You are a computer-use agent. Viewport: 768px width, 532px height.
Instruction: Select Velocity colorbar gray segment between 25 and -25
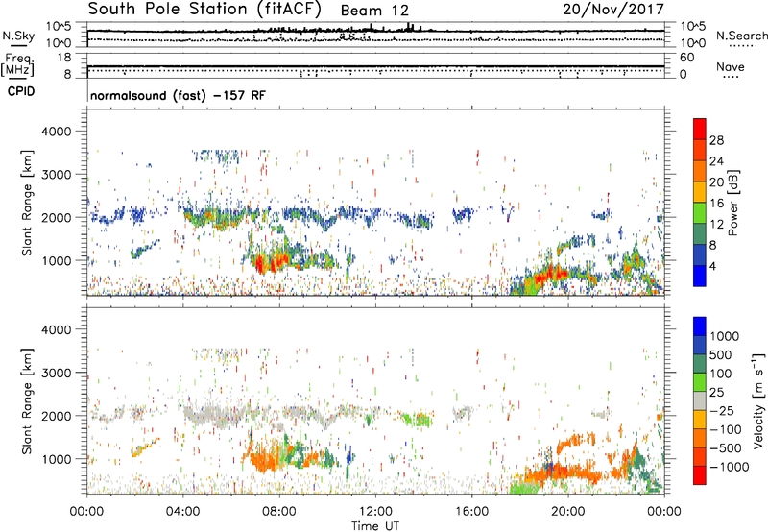[700, 400]
